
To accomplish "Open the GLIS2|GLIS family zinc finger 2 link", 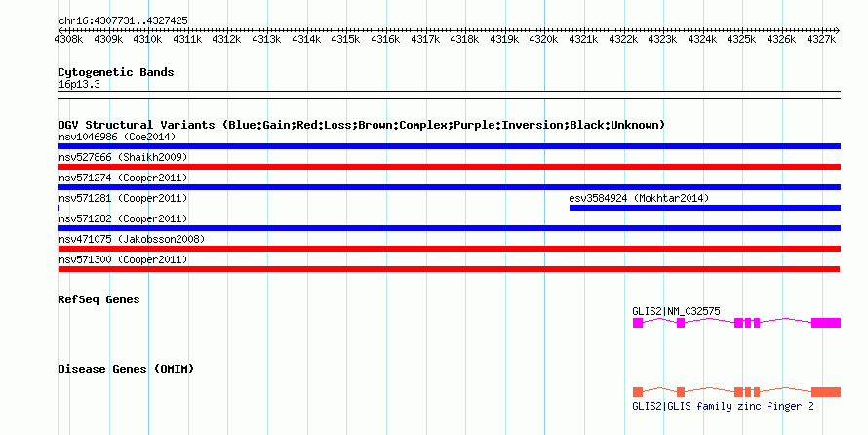I will pos(723,406).
